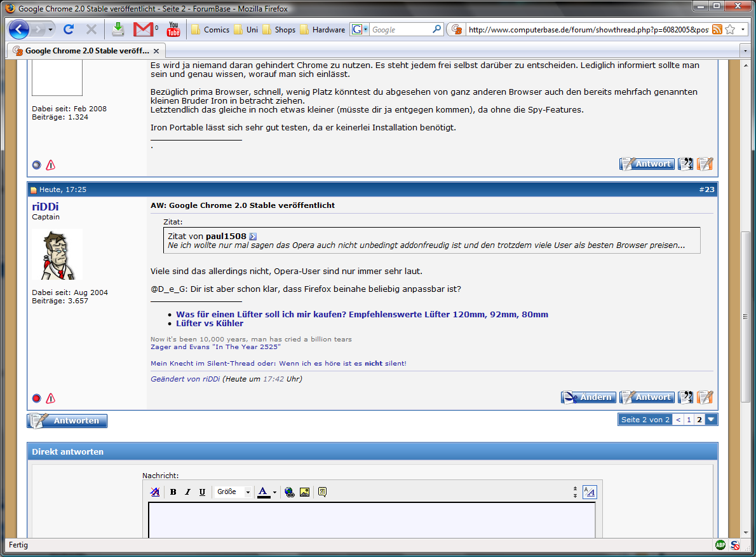Open the NoScript status bar icon
The height and width of the screenshot is (557, 756).
[735, 545]
